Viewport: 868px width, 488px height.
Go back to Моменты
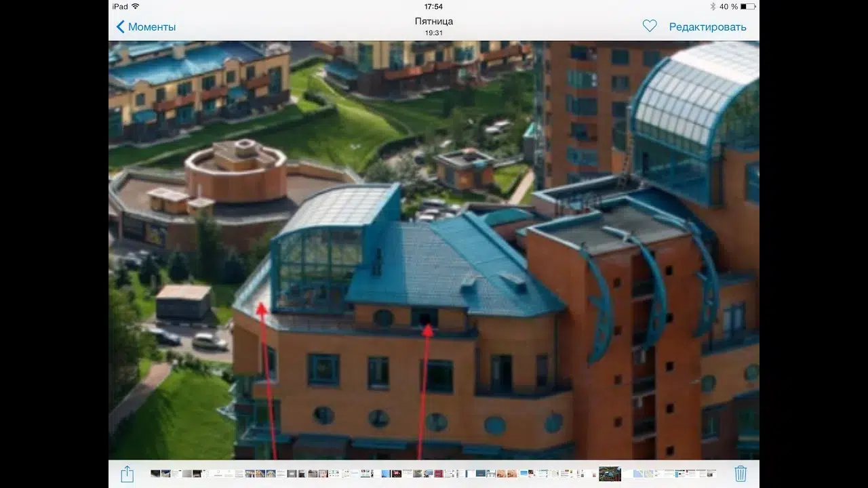tap(146, 27)
